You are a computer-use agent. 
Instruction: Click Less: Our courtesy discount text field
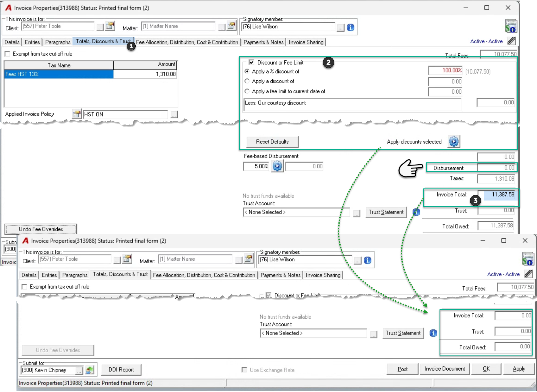pyautogui.click(x=352, y=105)
